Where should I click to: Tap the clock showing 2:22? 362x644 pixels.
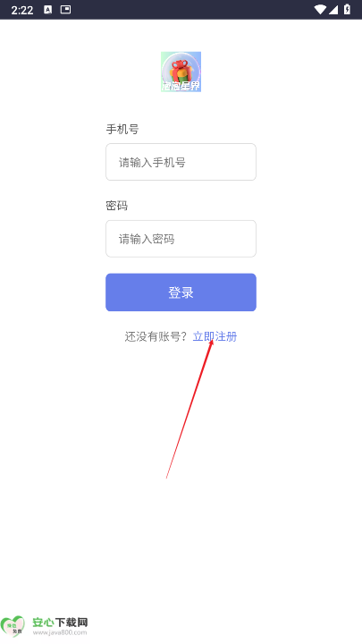pos(21,10)
